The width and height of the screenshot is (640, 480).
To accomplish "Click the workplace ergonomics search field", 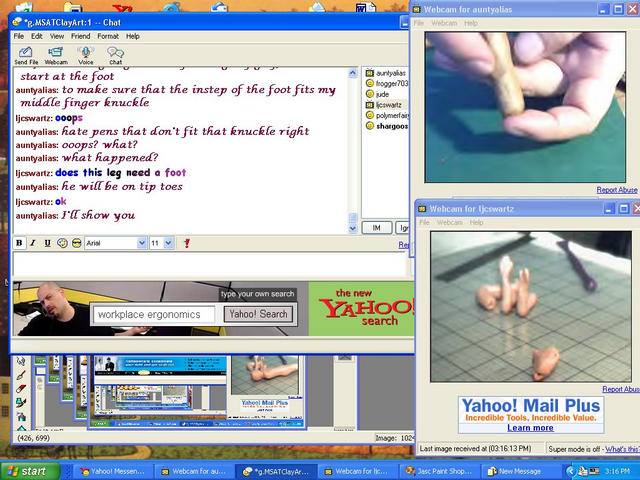I will tap(154, 315).
